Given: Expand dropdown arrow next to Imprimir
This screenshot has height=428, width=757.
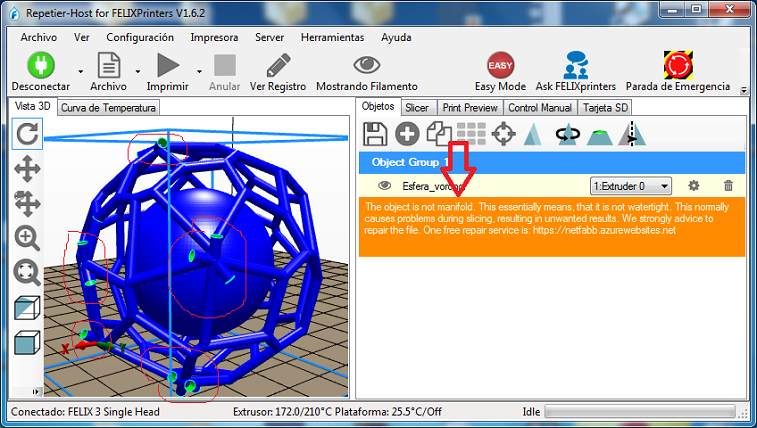Looking at the screenshot, I should tap(199, 71).
